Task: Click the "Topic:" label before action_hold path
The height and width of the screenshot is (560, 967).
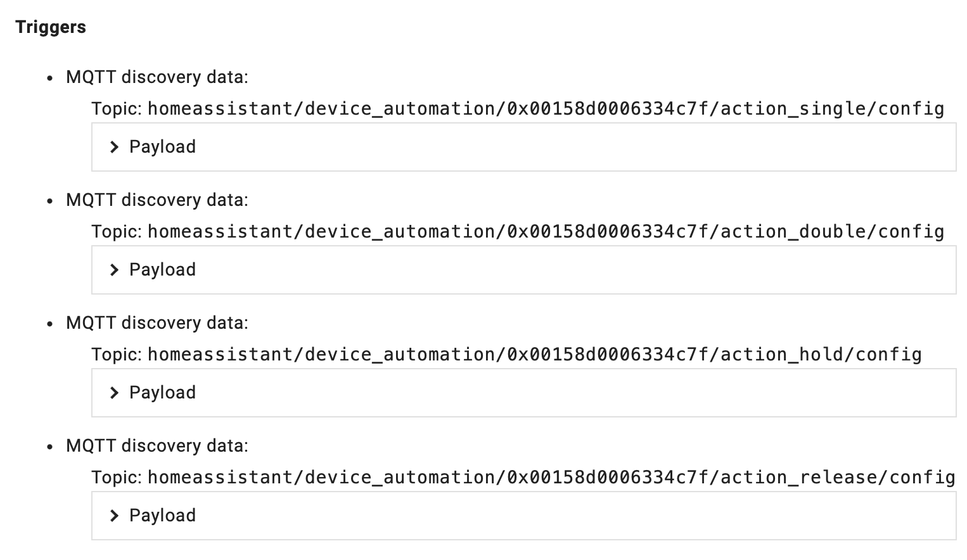Action: tap(117, 355)
